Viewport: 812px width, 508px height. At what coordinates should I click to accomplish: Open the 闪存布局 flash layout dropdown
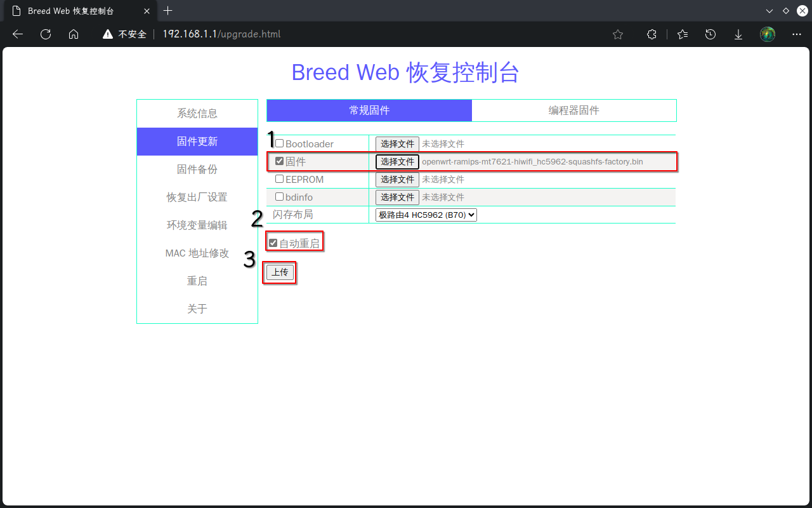tap(426, 215)
